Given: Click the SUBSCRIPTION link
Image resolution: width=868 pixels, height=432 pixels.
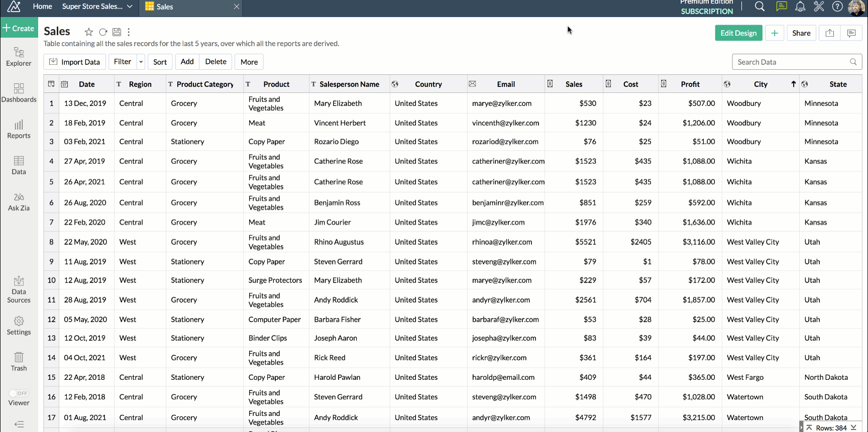Looking at the screenshot, I should click(707, 11).
